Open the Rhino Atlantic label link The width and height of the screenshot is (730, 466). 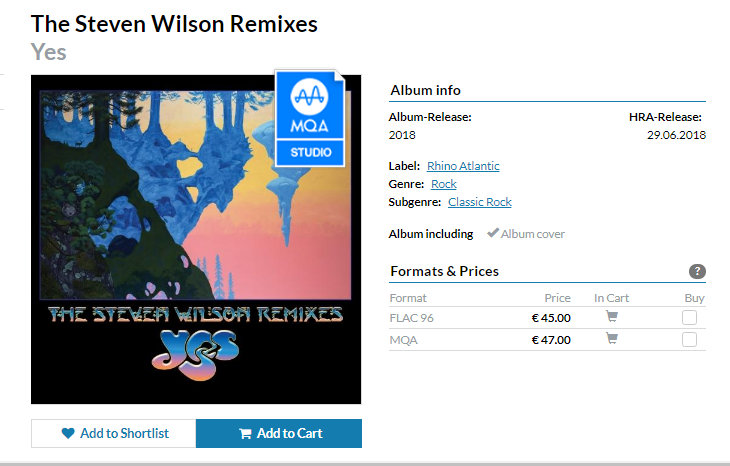coord(463,166)
